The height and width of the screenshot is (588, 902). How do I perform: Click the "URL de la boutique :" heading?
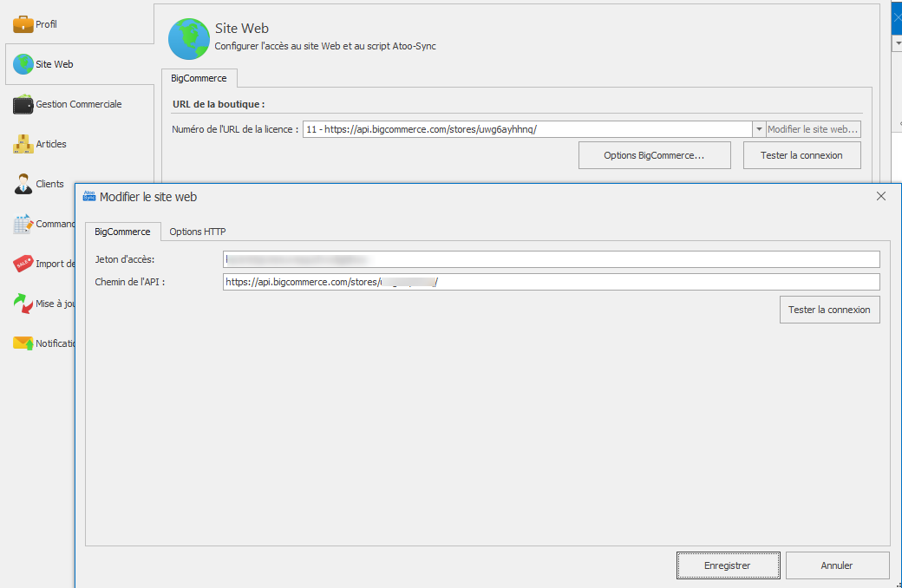tap(219, 104)
